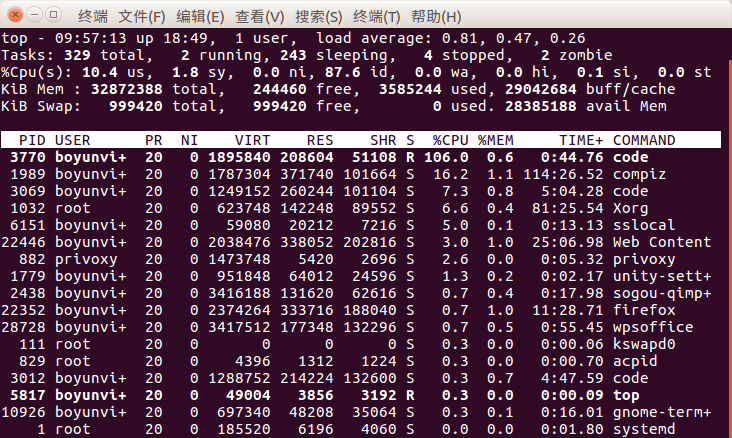Click the %MEM column header

tap(495, 140)
